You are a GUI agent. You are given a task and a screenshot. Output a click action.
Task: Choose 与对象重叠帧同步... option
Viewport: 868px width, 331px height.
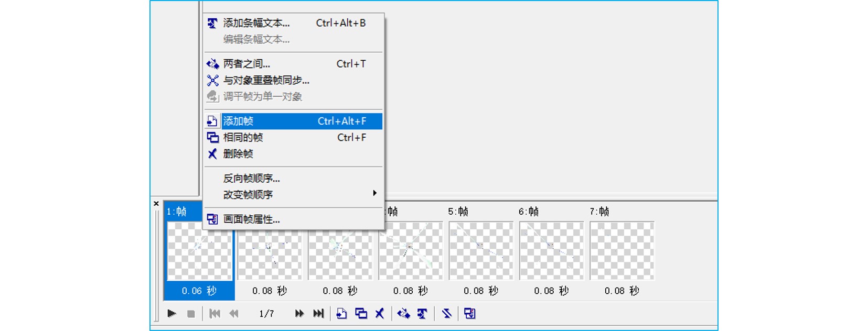click(293, 80)
